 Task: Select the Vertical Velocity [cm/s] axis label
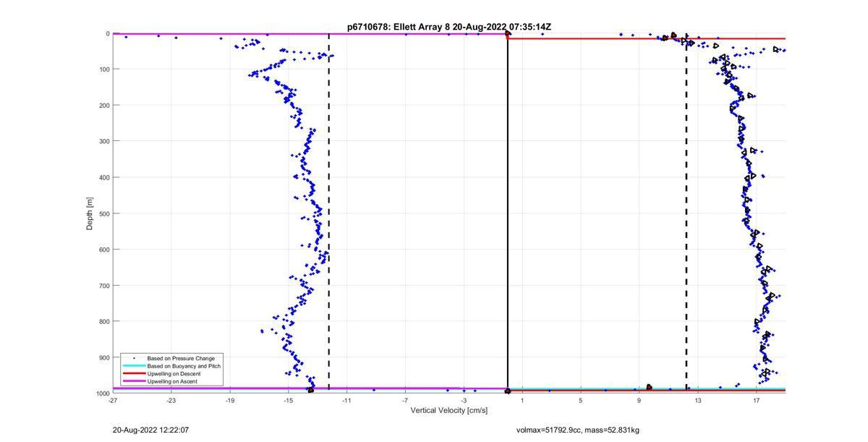click(x=449, y=410)
